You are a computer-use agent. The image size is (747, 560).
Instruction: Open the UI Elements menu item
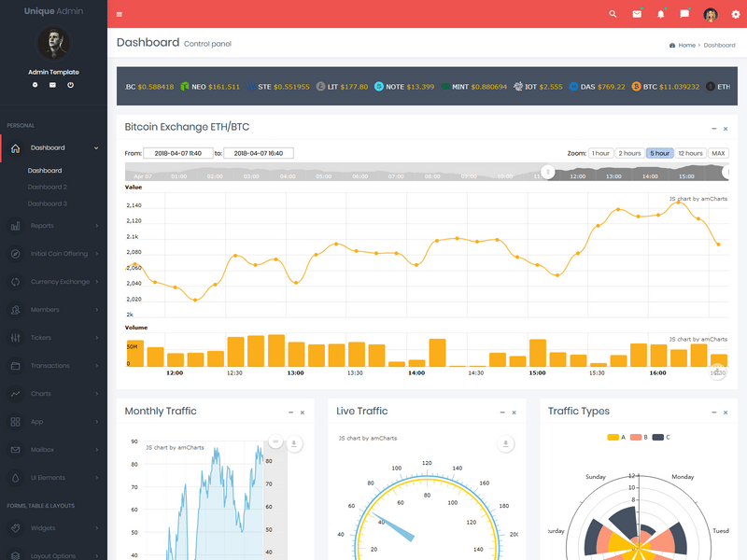53,478
